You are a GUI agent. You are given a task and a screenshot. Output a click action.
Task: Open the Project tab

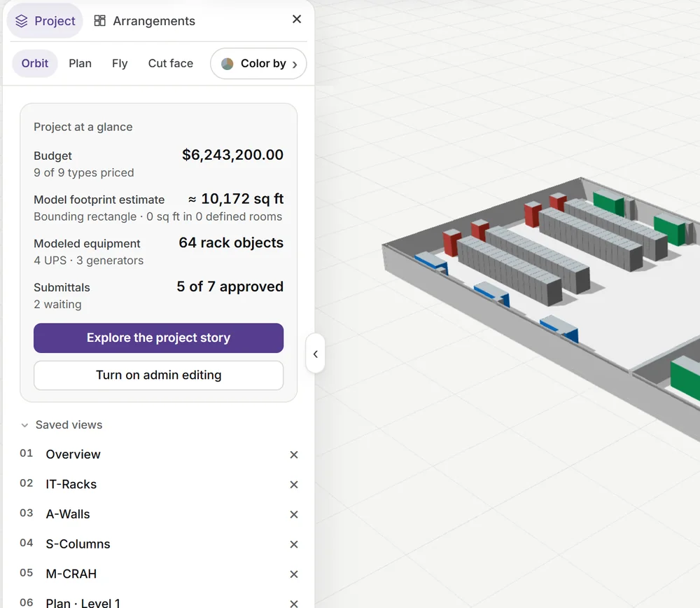[45, 21]
